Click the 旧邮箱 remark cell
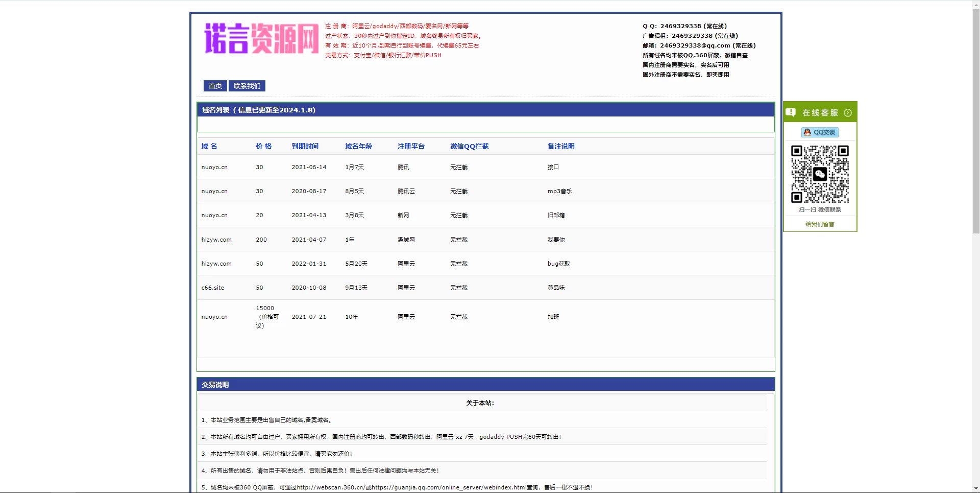980x493 pixels. coord(556,215)
